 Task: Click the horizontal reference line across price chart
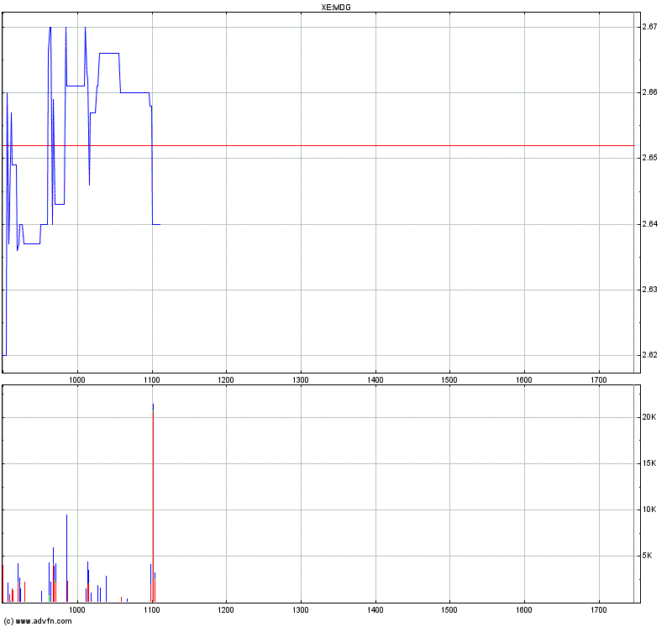(x=378, y=145)
